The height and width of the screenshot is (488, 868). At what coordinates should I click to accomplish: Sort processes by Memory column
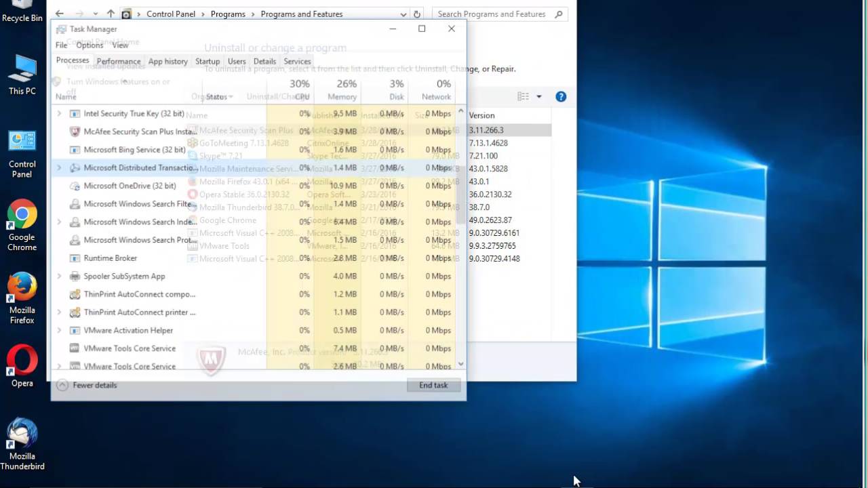click(337, 90)
